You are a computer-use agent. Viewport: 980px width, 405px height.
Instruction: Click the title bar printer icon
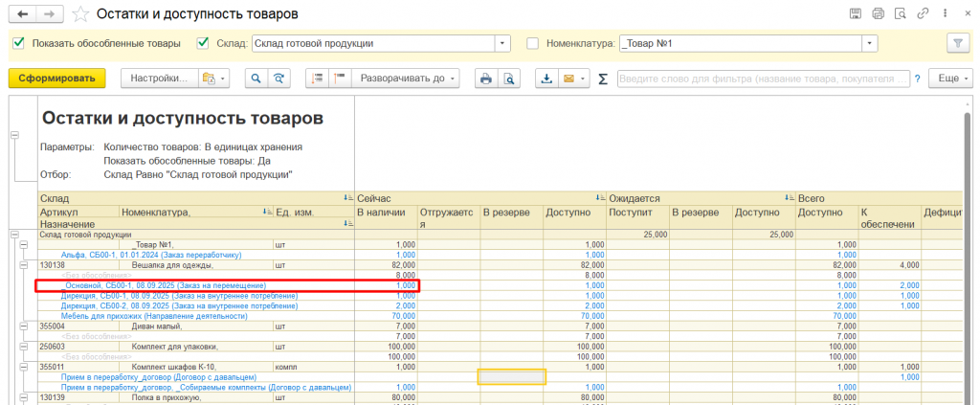(x=879, y=13)
